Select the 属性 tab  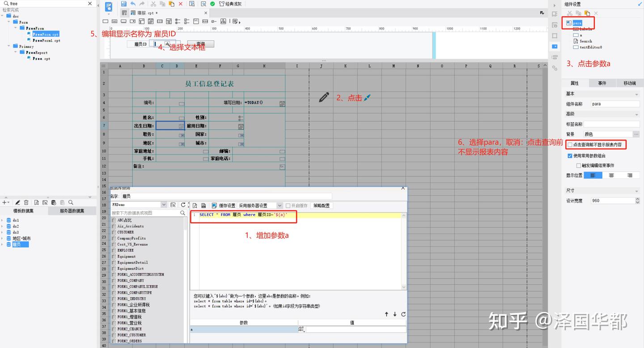pyautogui.click(x=575, y=83)
